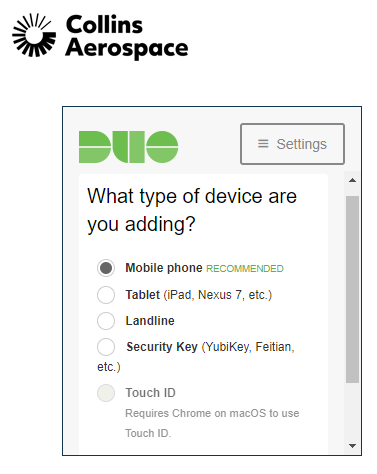Click the Touch ID label text
Screen dimensions: 377x474
pyautogui.click(x=150, y=393)
